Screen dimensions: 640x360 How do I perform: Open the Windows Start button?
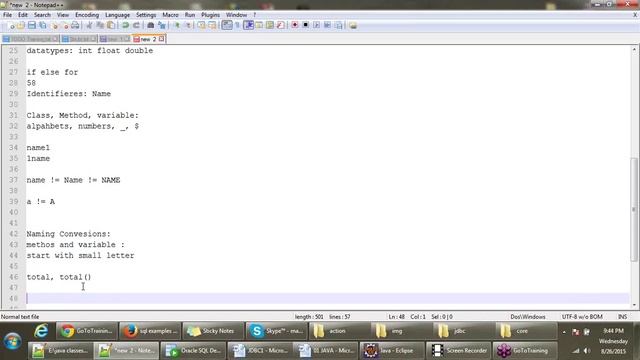(x=13, y=341)
